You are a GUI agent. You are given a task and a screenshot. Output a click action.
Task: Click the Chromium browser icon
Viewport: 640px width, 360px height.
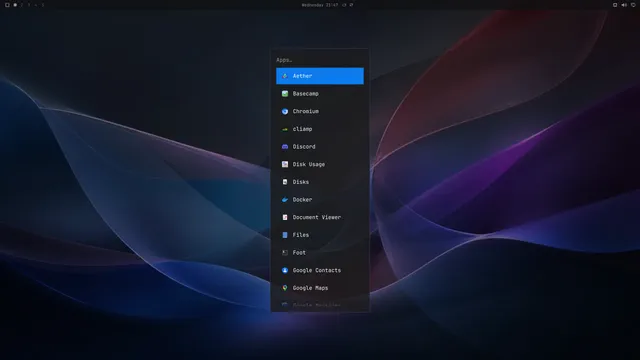click(285, 111)
